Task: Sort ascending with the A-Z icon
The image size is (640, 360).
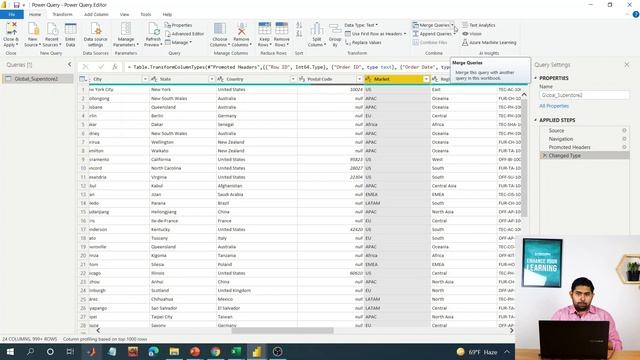Action: [299, 25]
